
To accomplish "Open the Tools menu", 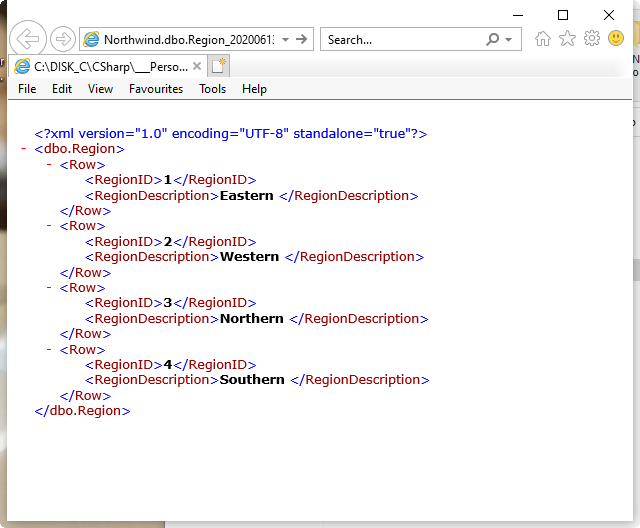I will (x=212, y=89).
